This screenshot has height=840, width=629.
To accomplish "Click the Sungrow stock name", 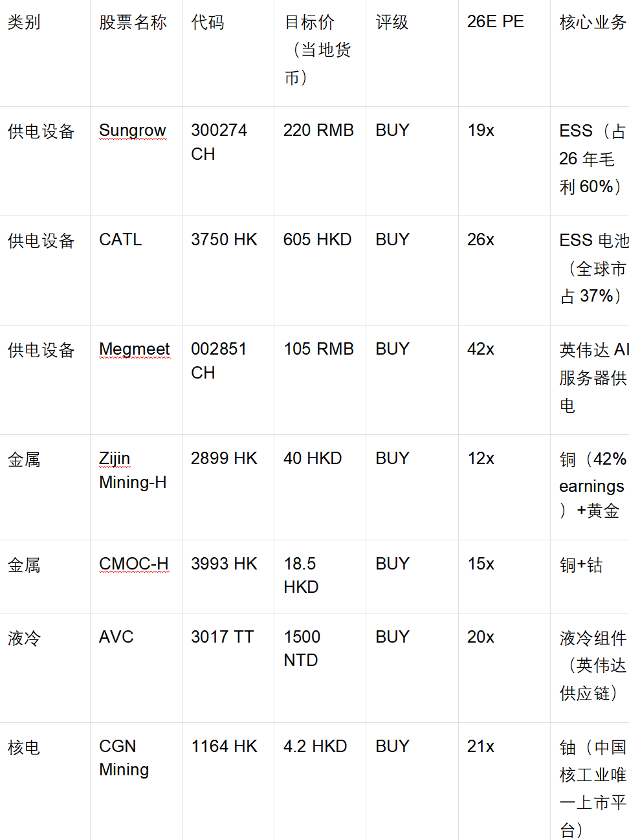I will click(133, 131).
